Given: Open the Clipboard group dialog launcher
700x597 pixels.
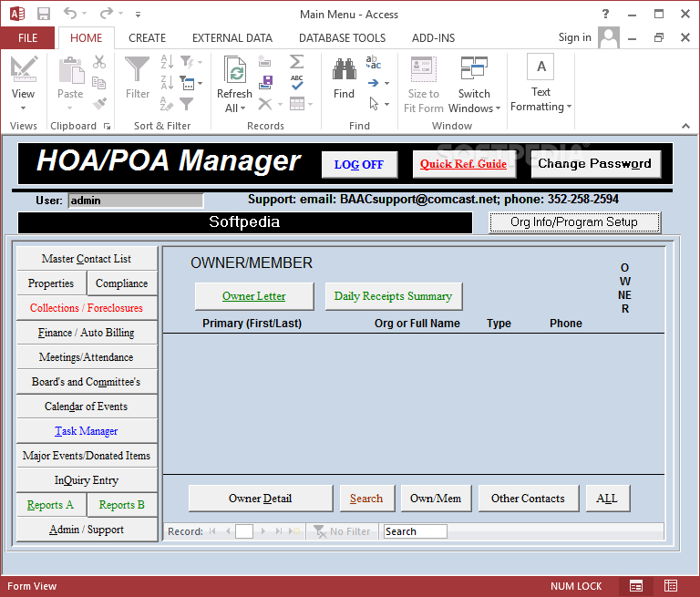Looking at the screenshot, I should 108,127.
